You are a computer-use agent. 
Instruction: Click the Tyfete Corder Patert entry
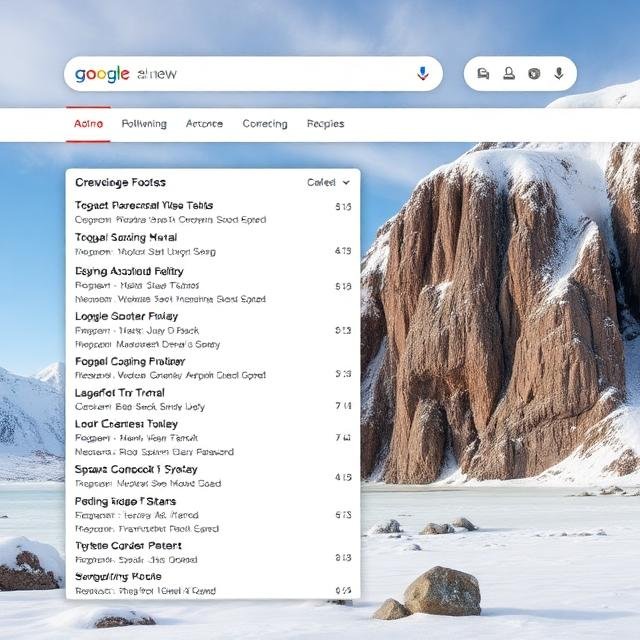tap(129, 546)
